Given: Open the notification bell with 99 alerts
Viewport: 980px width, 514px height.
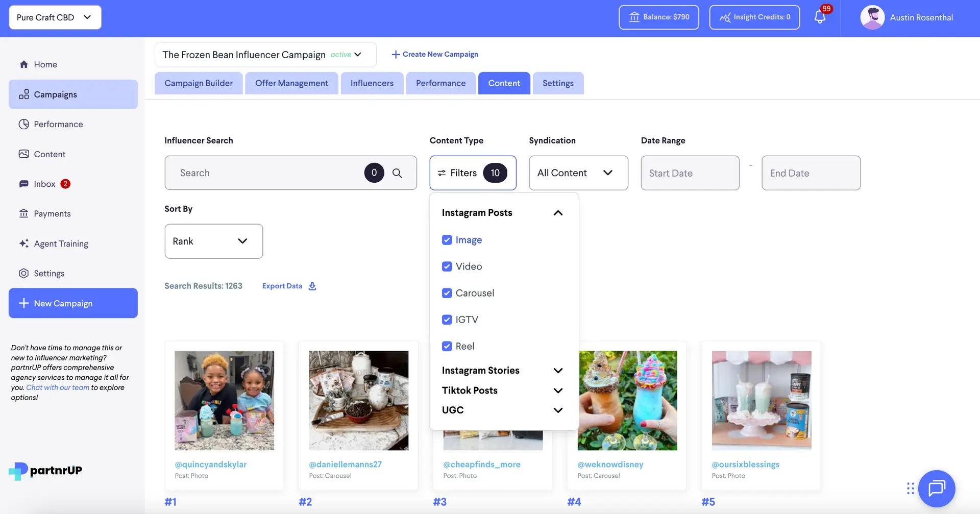Looking at the screenshot, I should 820,17.
